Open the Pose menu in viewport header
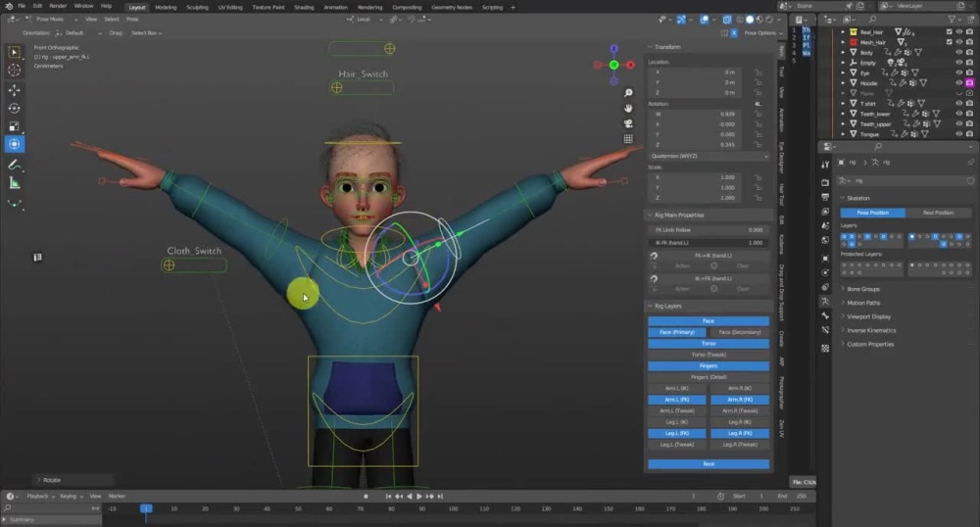Image resolution: width=980 pixels, height=527 pixels. (132, 20)
